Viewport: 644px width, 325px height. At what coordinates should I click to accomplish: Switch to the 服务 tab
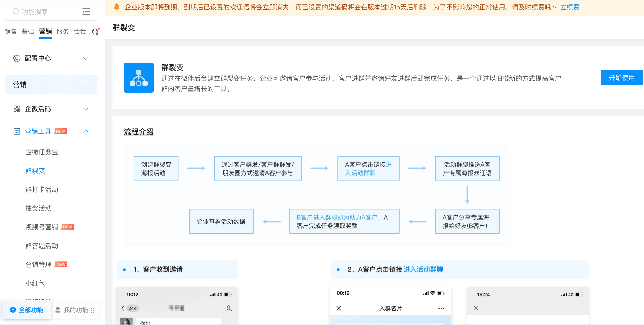pos(63,31)
